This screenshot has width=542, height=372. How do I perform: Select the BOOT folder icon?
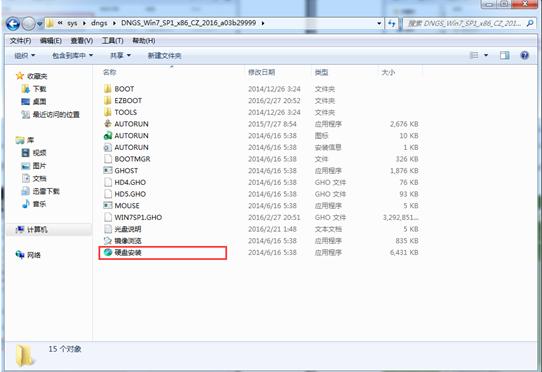tap(108, 89)
